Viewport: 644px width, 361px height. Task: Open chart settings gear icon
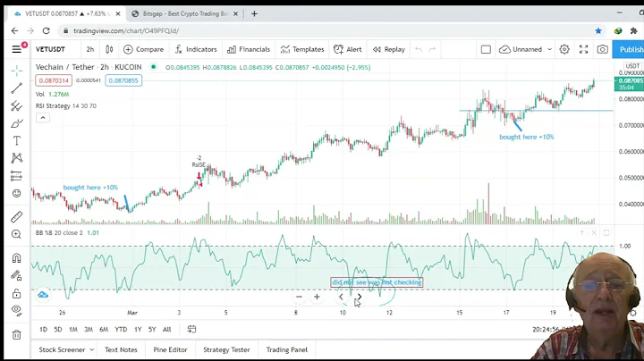point(564,50)
